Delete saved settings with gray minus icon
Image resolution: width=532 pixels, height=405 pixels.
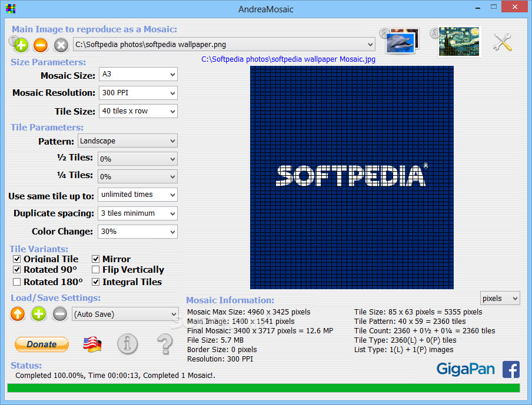(x=60, y=314)
